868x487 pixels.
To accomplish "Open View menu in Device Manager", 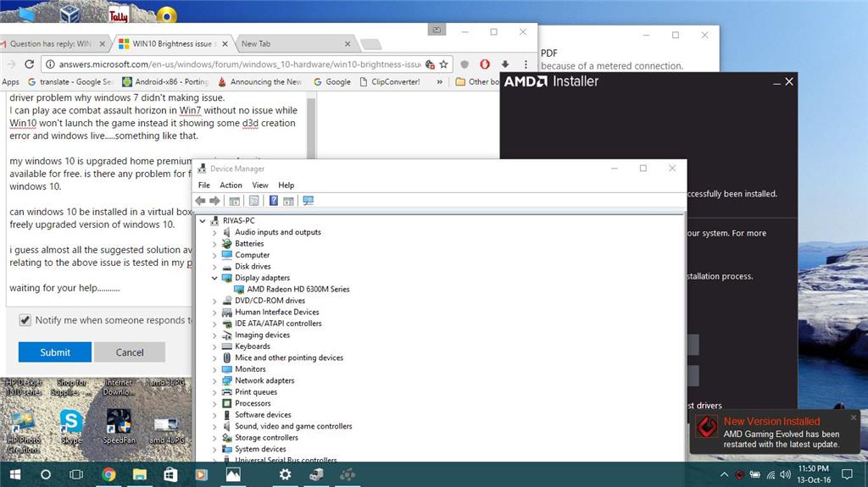I will [260, 185].
